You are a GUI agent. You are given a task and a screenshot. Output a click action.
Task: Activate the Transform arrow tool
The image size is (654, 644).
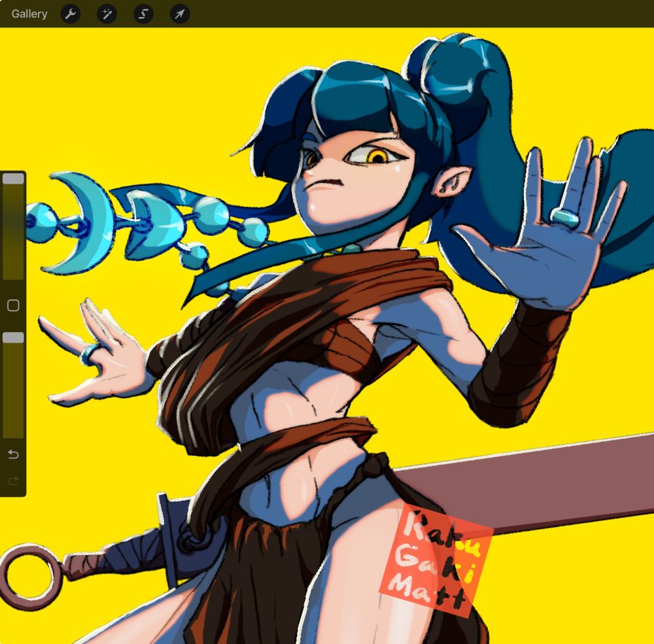[180, 14]
